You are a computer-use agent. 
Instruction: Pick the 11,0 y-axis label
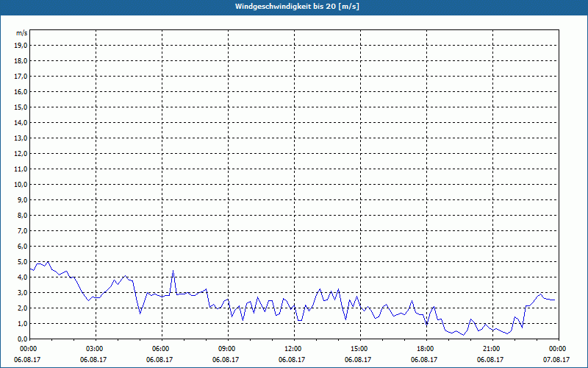(x=21, y=169)
